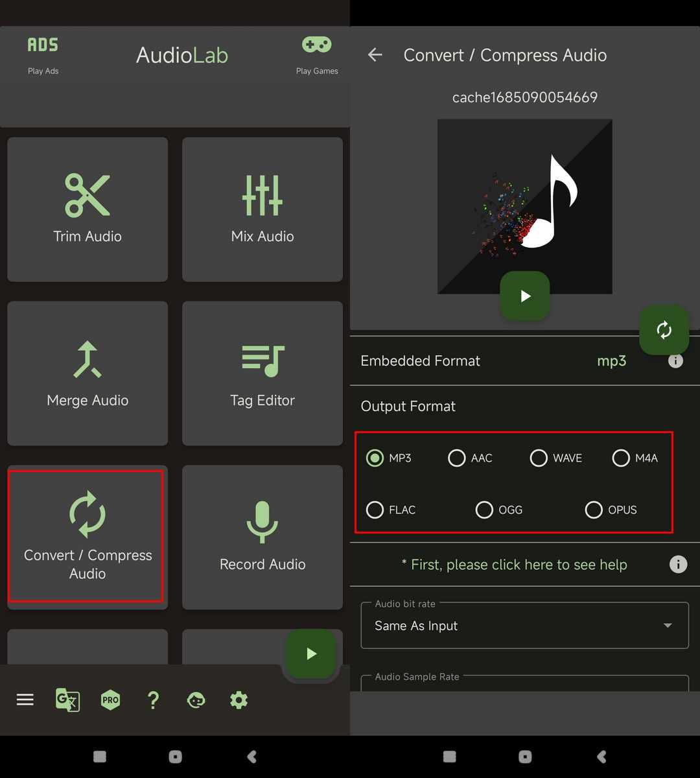Open Play Games from the header
The image size is (700, 778).
317,54
